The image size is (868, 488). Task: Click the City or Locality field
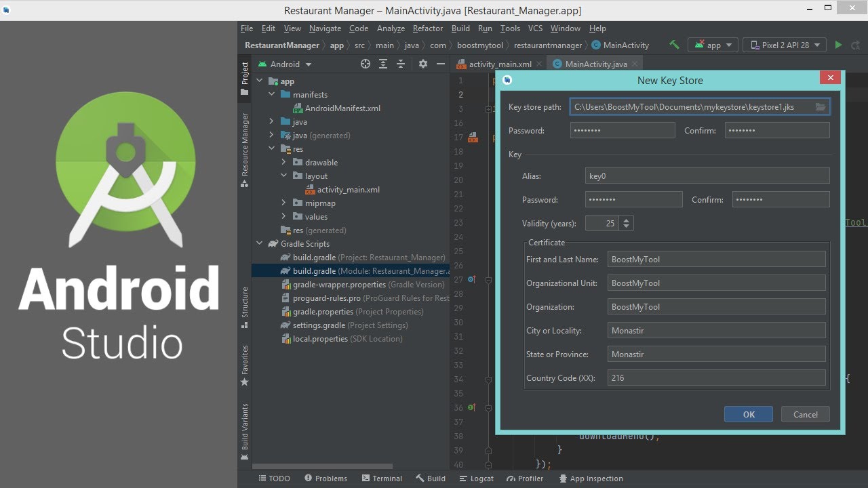point(717,331)
